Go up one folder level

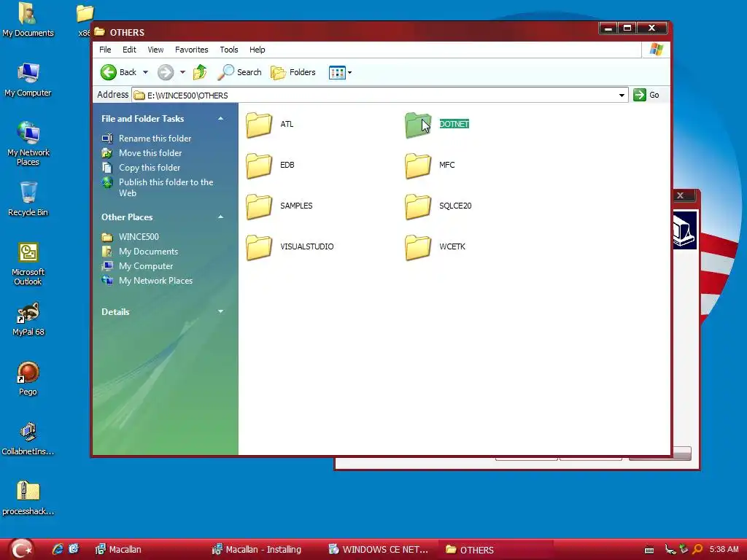200,72
